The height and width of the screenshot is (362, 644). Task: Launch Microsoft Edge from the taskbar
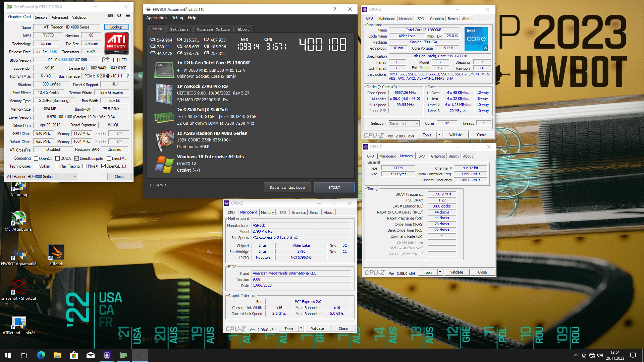coord(41,355)
